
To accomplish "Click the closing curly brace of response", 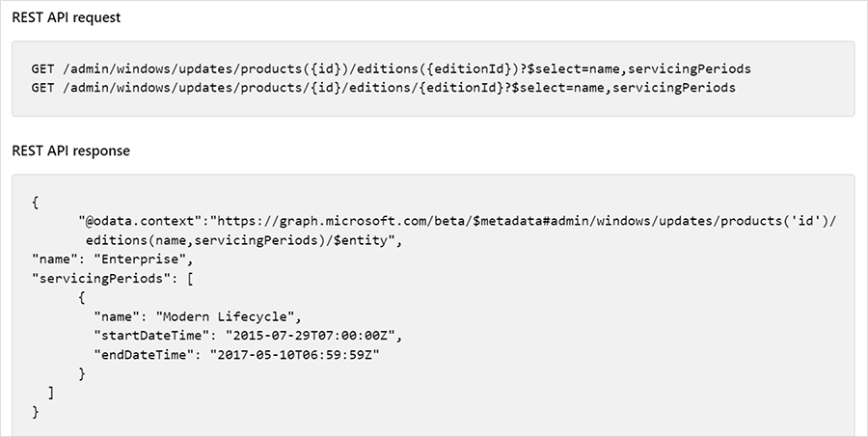I will [x=35, y=412].
